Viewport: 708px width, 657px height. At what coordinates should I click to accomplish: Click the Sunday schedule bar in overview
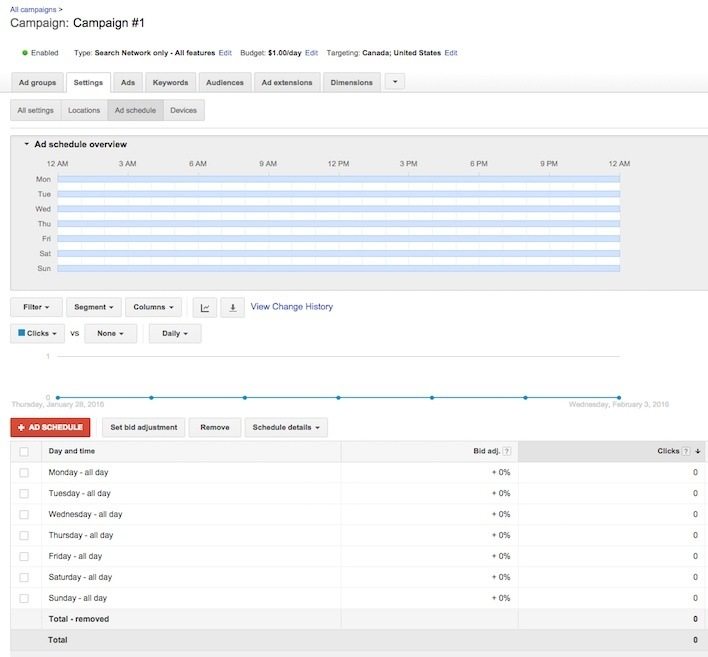tap(339, 269)
